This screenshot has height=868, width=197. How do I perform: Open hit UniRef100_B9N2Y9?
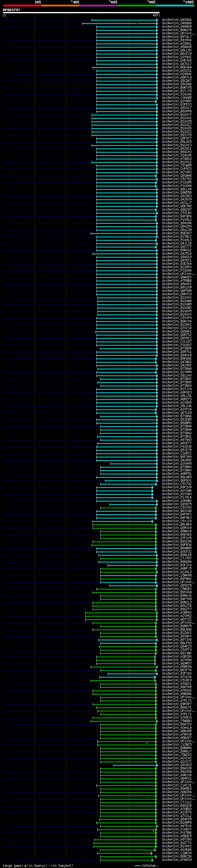pyautogui.click(x=177, y=30)
